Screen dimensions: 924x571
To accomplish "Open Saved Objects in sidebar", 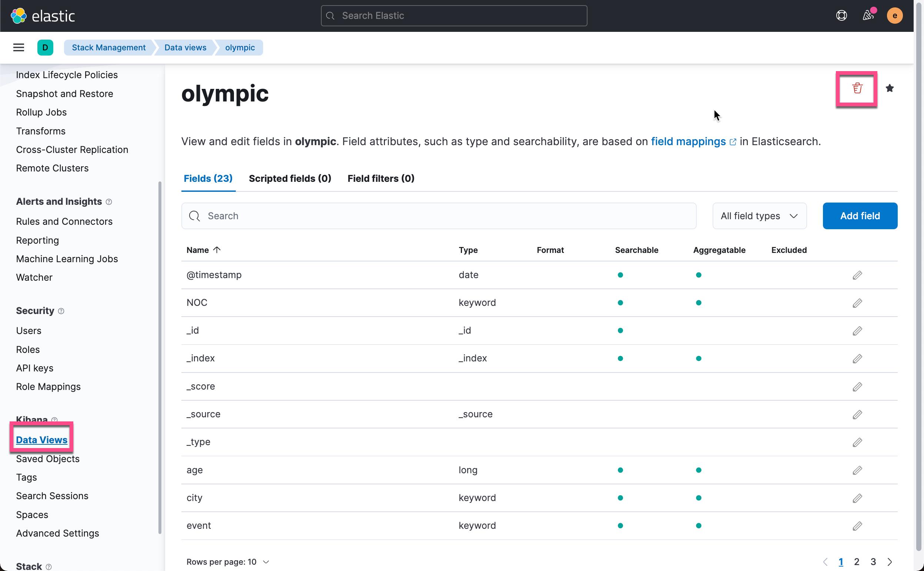I will [47, 458].
